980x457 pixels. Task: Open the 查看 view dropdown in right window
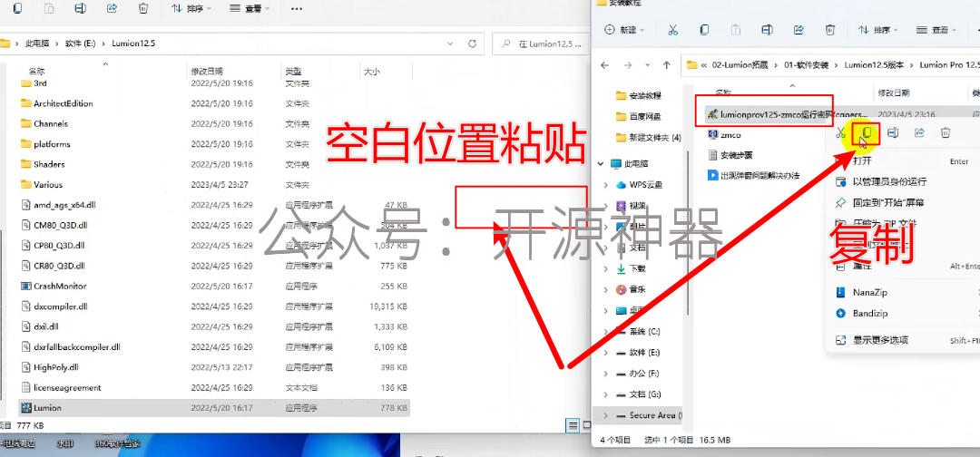936,29
